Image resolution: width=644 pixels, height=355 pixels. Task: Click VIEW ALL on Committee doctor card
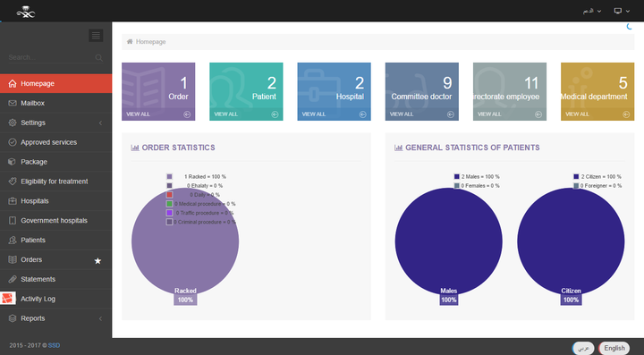point(402,114)
